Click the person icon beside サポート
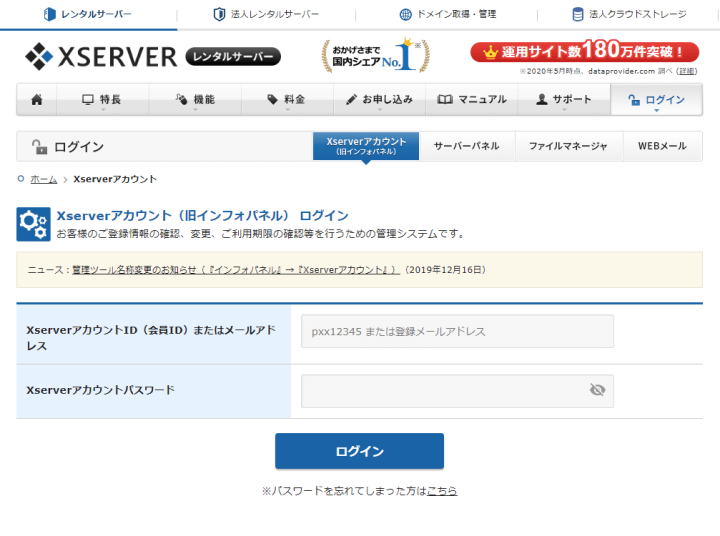 (542, 99)
